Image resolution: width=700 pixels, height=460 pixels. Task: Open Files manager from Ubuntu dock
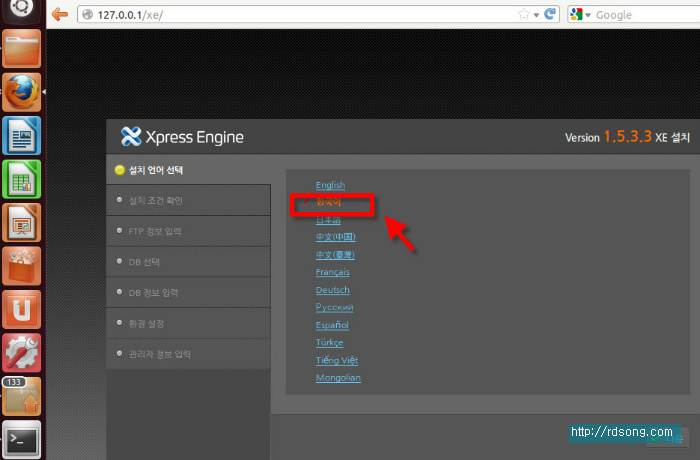(x=21, y=49)
